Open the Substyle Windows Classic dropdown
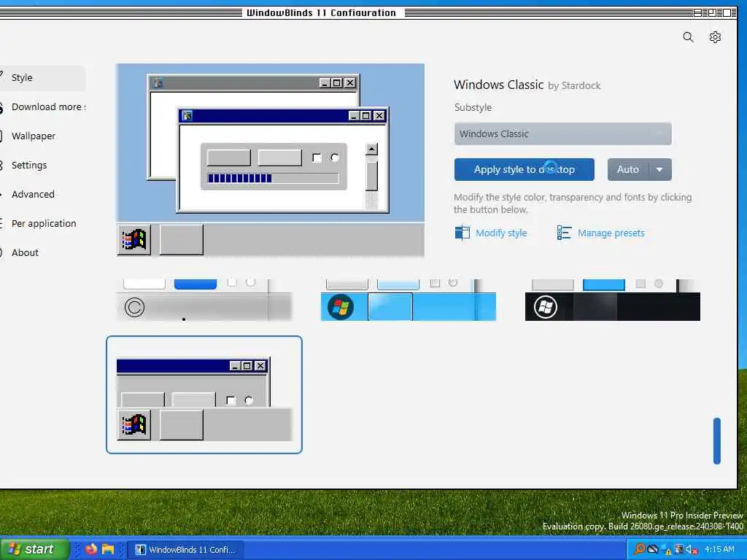This screenshot has height=560, width=747. click(x=562, y=134)
